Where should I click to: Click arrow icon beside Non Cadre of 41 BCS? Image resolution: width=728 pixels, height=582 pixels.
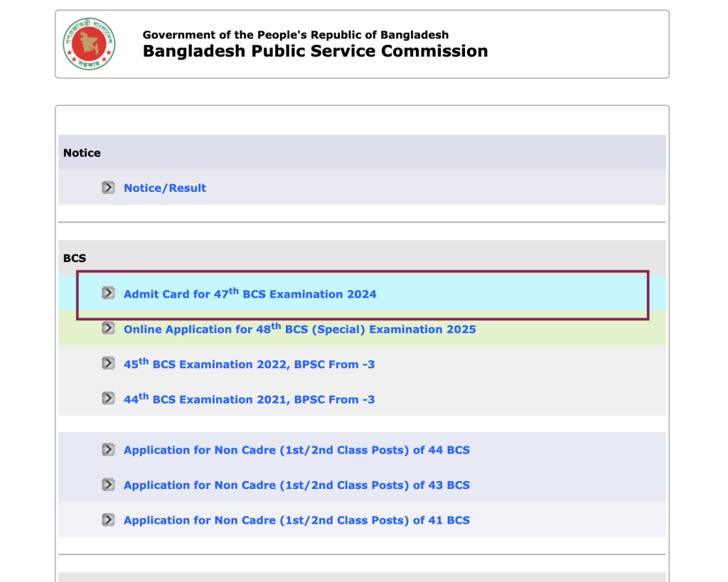click(108, 519)
